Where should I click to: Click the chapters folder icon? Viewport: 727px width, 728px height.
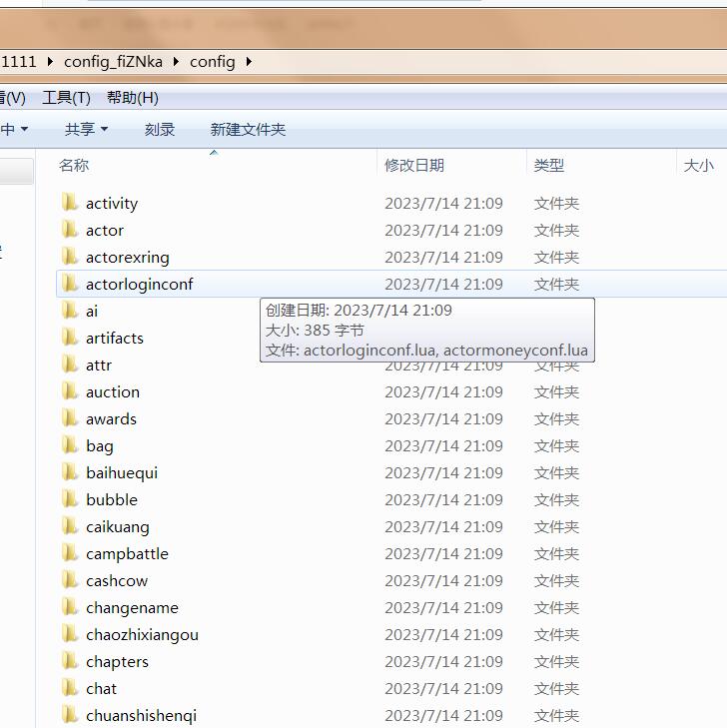(70, 661)
